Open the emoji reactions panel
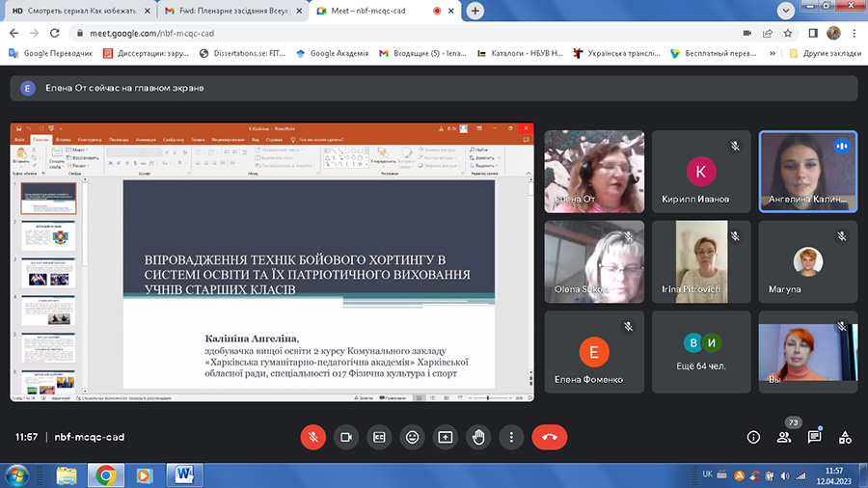Image resolution: width=868 pixels, height=488 pixels. tap(412, 437)
